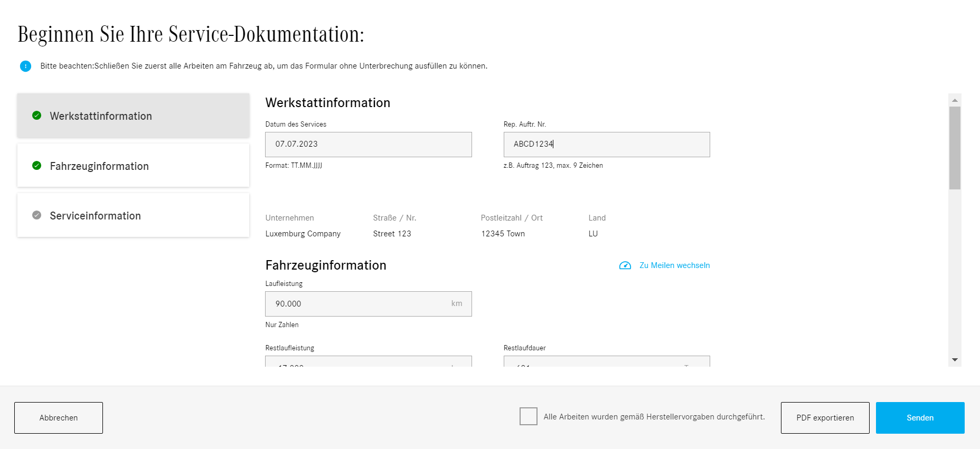The image size is (980, 449).
Task: Click the speedometer icon next to Zu Meilen wechseln
Action: point(625,265)
